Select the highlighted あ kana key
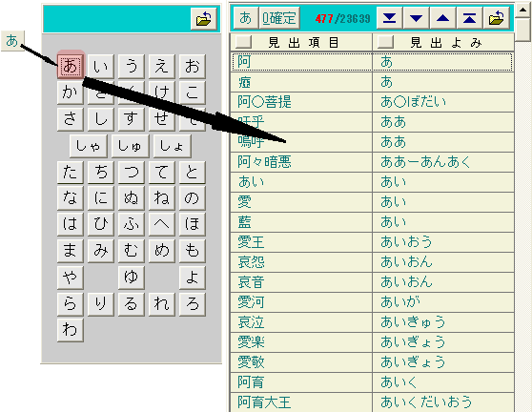This screenshot has height=412, width=532. coord(71,65)
